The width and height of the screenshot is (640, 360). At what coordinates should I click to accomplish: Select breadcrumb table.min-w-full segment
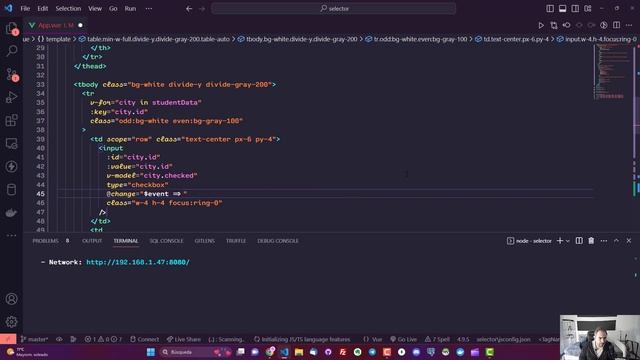coord(154,39)
